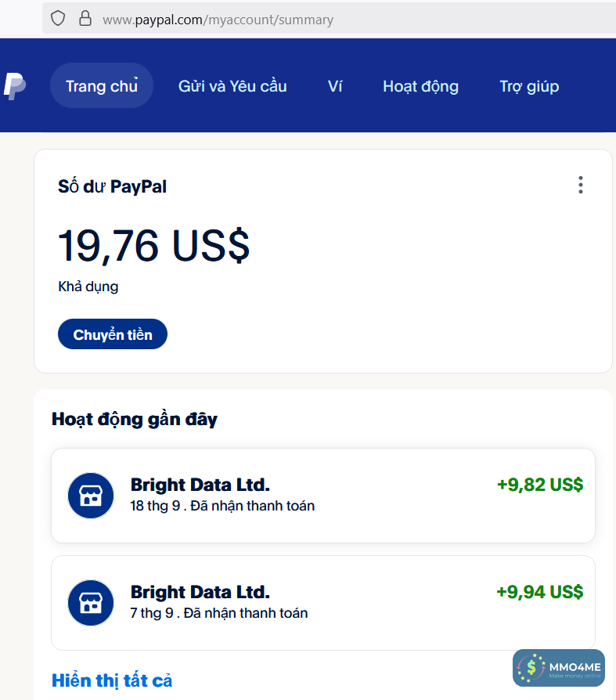Click the Hoạt động gần đây heading
This screenshot has width=616, height=700.
[135, 420]
